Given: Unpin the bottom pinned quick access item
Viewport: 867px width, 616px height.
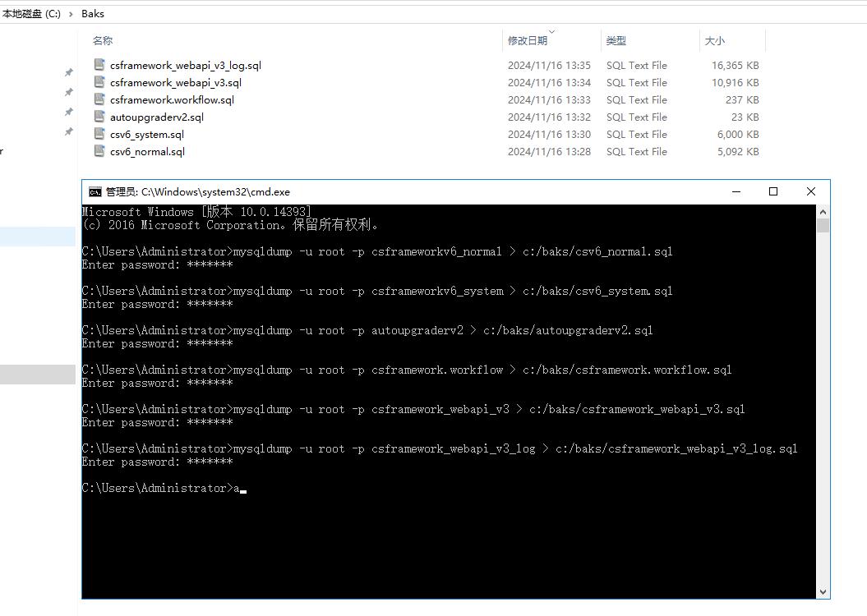Looking at the screenshot, I should pos(69,131).
